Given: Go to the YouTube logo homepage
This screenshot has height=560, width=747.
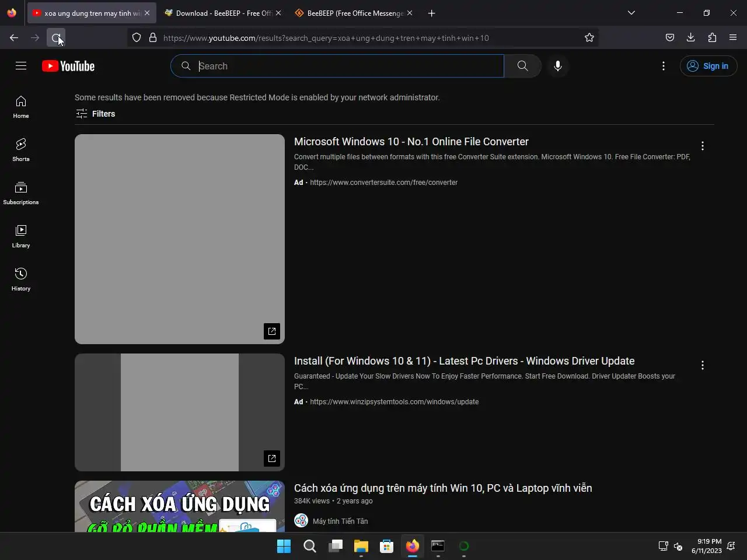Looking at the screenshot, I should click(68, 66).
